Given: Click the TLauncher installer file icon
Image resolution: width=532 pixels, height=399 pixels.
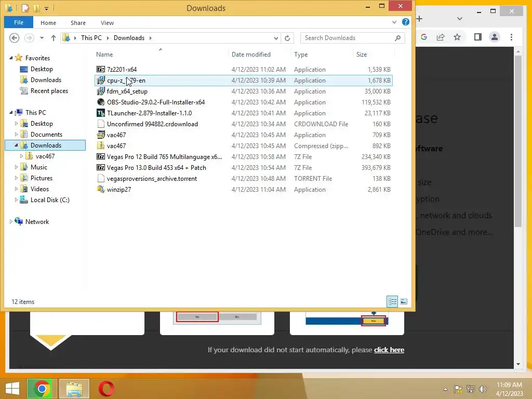Looking at the screenshot, I should coord(101,113).
